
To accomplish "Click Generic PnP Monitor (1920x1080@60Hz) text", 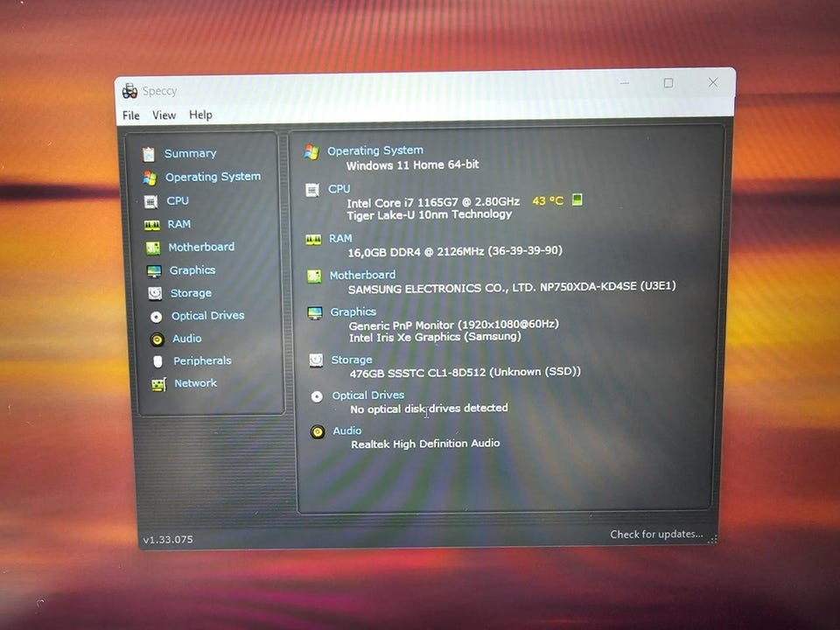I will point(454,325).
